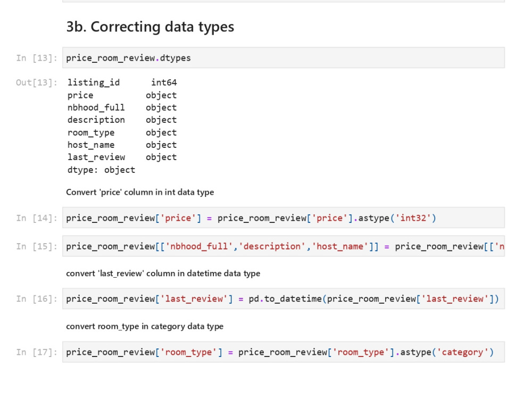Click the In [16] prompt label
This screenshot has height=399, width=532.
37,298
